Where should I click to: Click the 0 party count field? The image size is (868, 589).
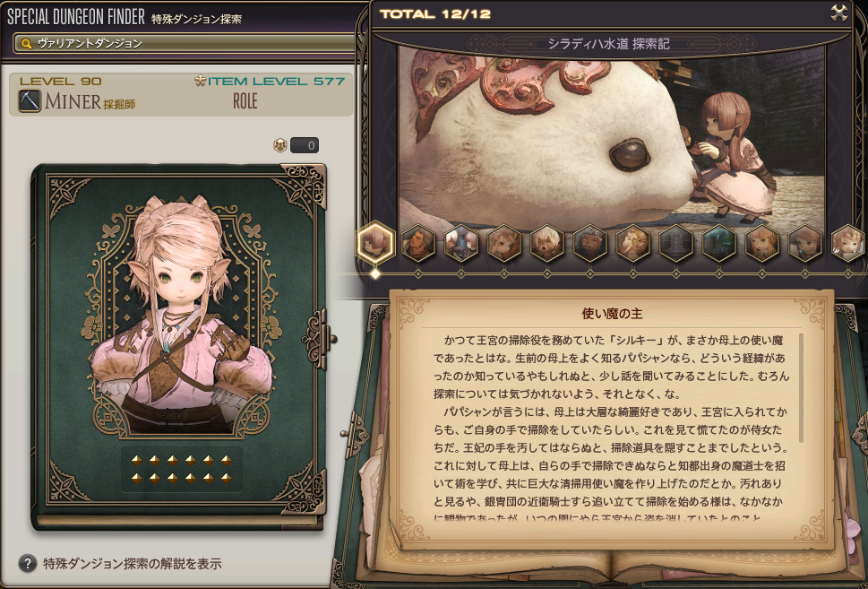click(305, 146)
